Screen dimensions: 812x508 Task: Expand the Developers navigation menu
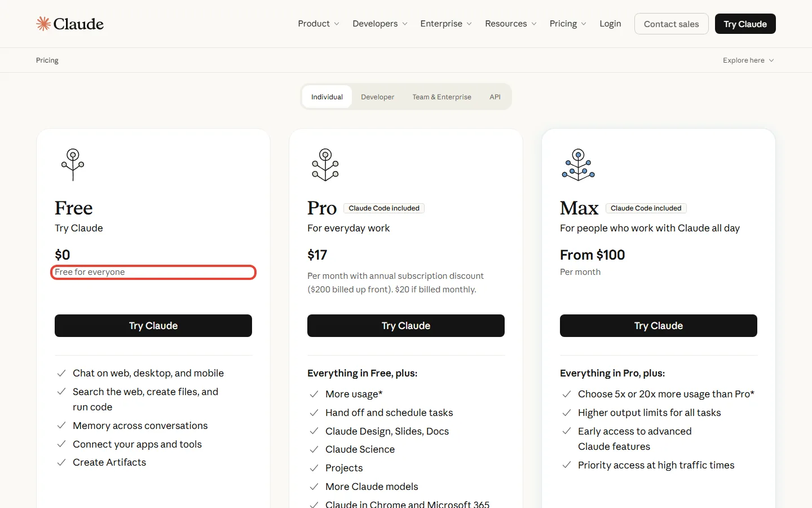tap(380, 24)
